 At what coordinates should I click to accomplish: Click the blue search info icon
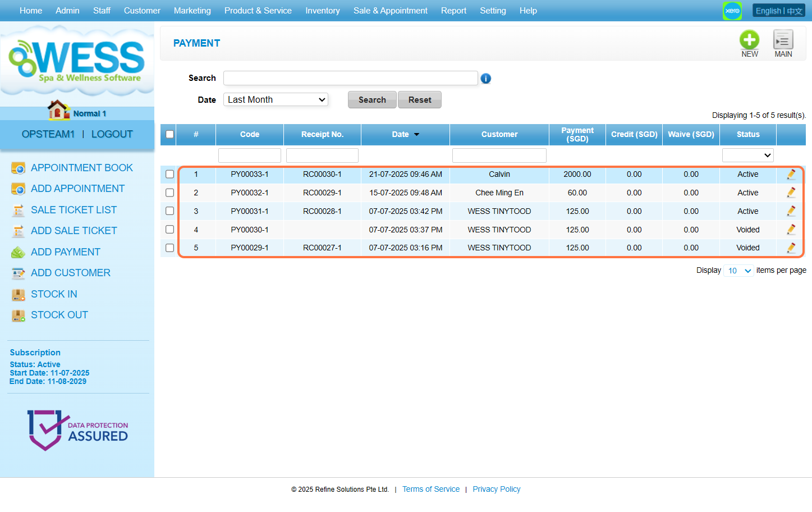pos(486,79)
